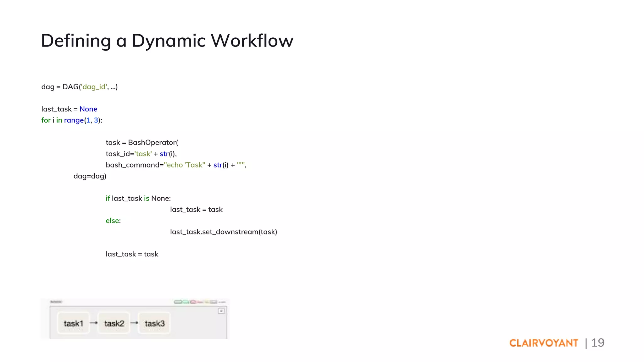Click the small square icon in graph corner
Image resolution: width=644 pixels, height=362 pixels.
(x=221, y=311)
